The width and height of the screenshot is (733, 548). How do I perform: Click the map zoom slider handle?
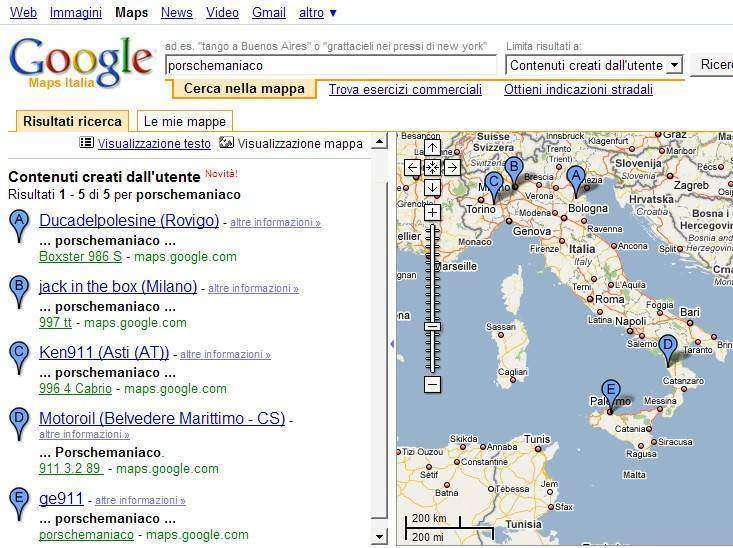[x=432, y=326]
